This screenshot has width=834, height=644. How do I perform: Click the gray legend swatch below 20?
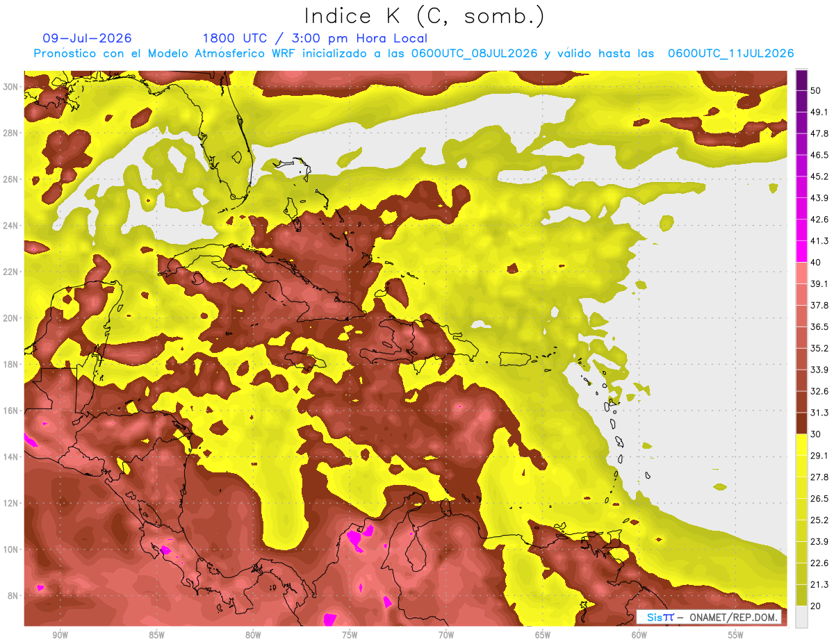coord(801,616)
